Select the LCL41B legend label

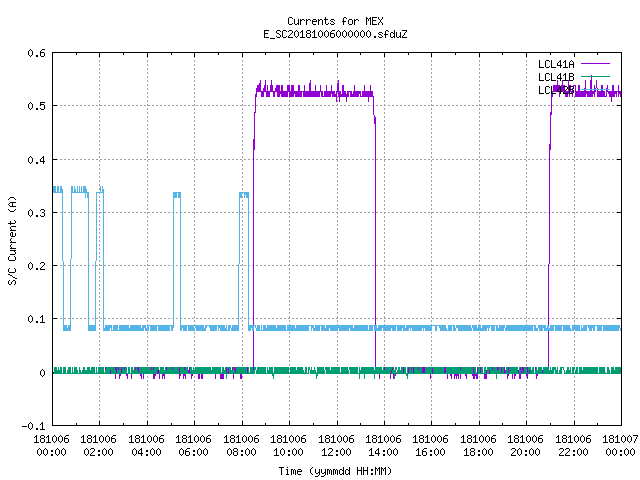tap(556, 77)
